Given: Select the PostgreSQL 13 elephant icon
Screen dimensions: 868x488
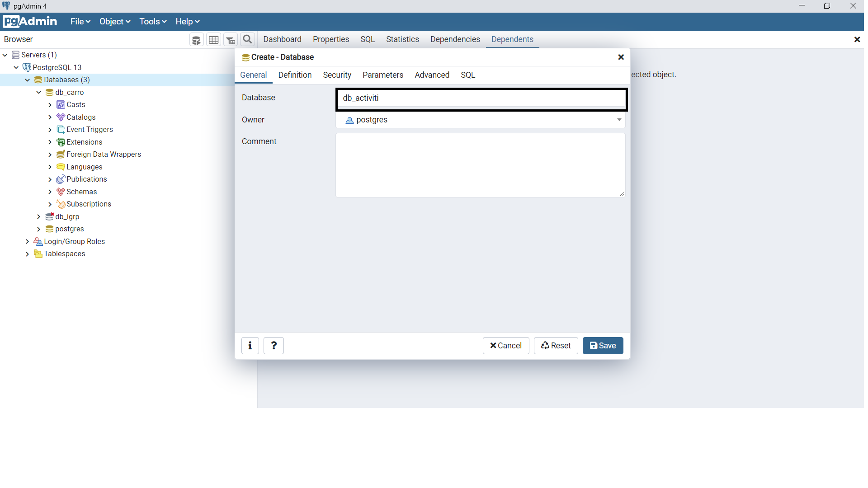Looking at the screenshot, I should tap(27, 67).
